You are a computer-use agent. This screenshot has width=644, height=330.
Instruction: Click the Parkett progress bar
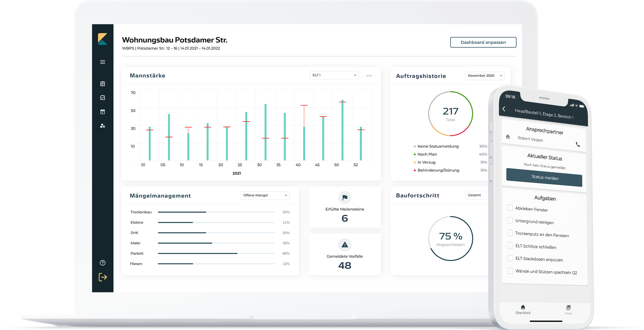tap(216, 253)
